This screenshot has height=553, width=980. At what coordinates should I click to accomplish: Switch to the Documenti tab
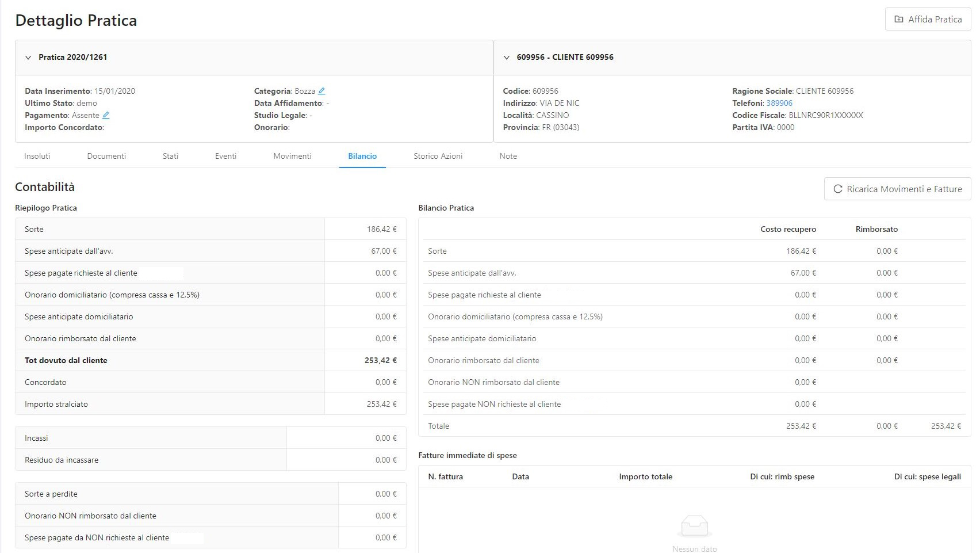tap(106, 157)
